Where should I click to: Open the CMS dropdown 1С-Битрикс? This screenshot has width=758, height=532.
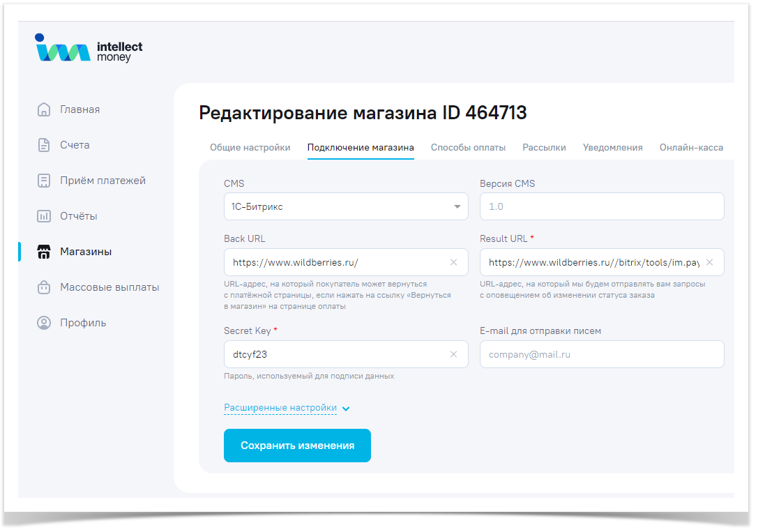(345, 206)
